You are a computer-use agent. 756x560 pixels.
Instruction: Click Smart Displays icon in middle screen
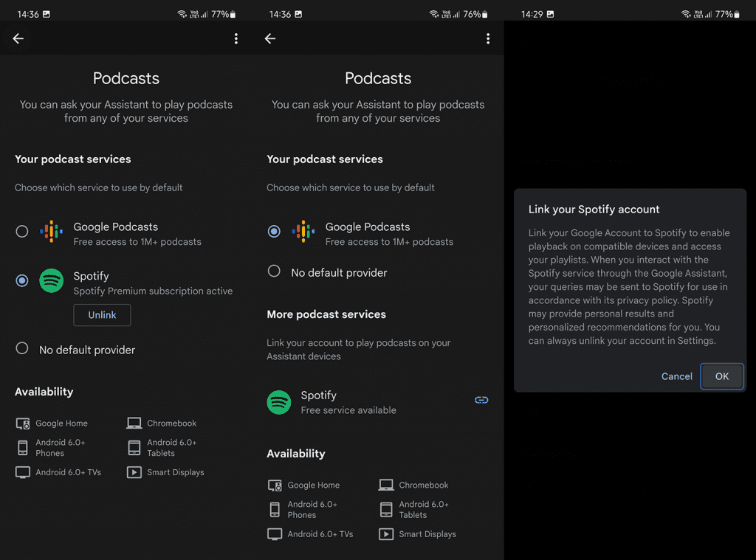tap(386, 534)
